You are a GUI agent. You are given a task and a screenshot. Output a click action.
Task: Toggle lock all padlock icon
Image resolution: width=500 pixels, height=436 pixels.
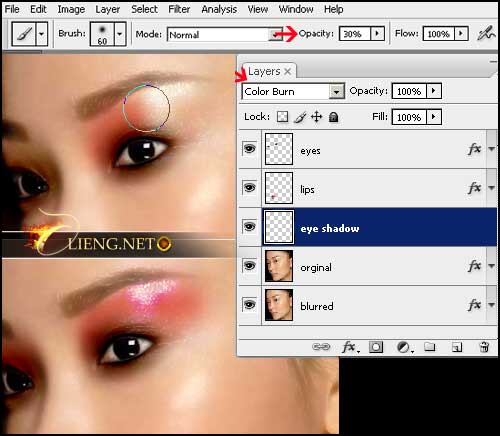pos(333,117)
